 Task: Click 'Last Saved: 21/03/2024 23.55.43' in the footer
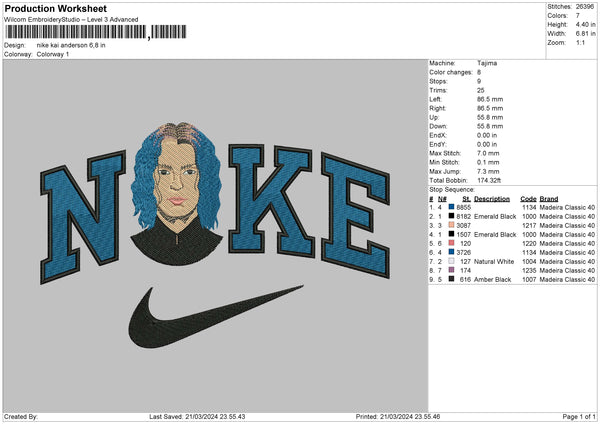(197, 417)
